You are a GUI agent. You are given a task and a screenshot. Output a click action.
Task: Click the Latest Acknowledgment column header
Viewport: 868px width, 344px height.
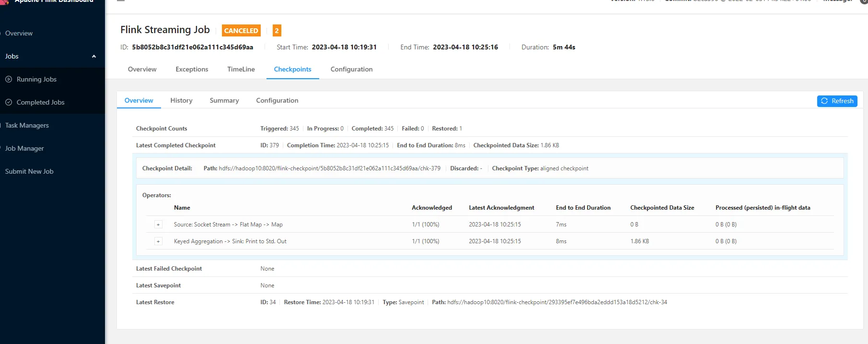click(501, 208)
